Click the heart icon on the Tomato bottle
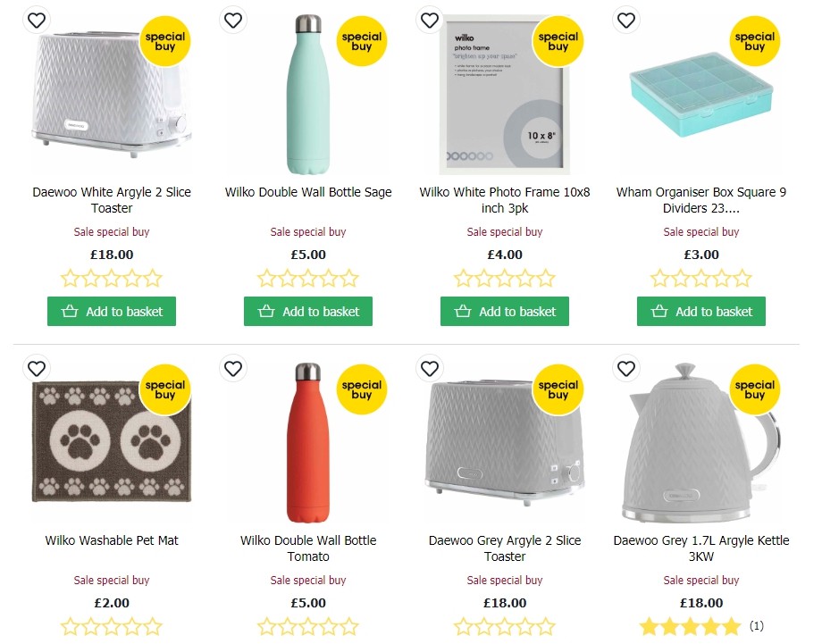 pyautogui.click(x=233, y=368)
